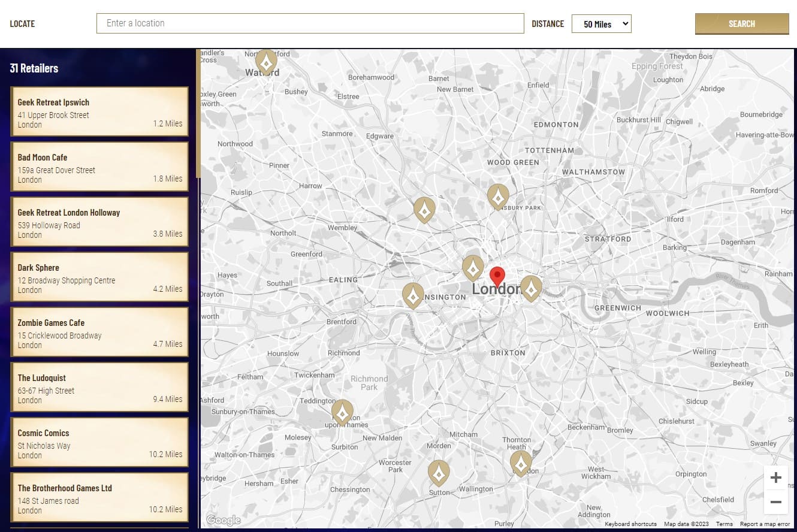Click the 12 Broadway Shopping Centre address
Screen dimensions: 797x532
tap(67, 280)
